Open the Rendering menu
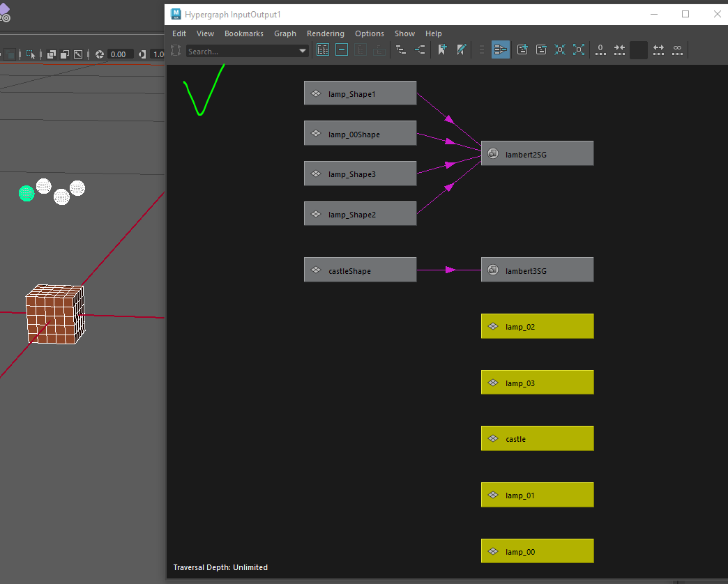 tap(325, 33)
